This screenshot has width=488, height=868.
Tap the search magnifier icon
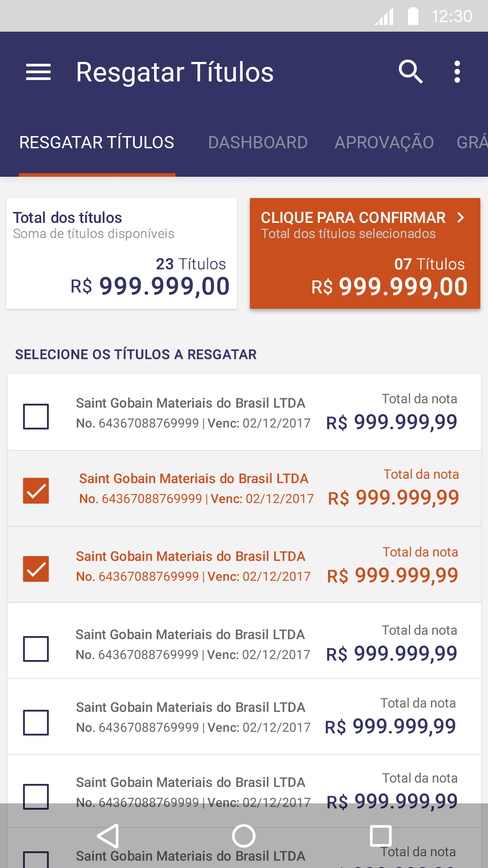coord(410,72)
